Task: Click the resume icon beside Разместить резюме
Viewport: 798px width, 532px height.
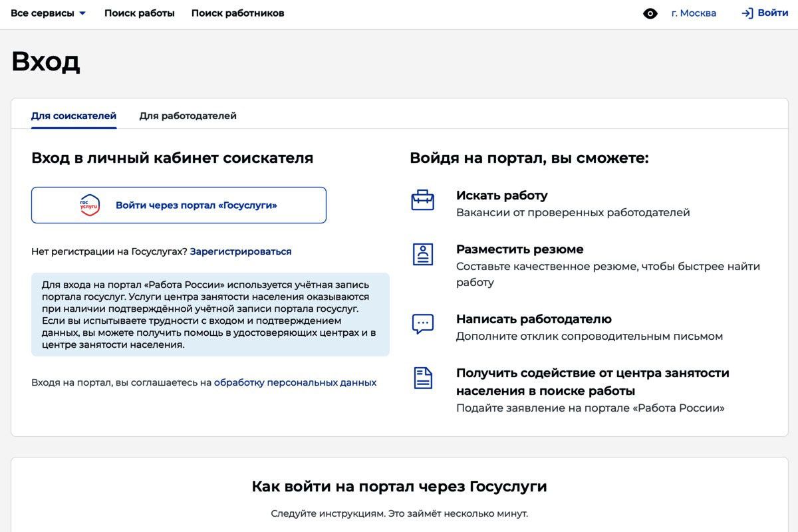Action: click(422, 254)
